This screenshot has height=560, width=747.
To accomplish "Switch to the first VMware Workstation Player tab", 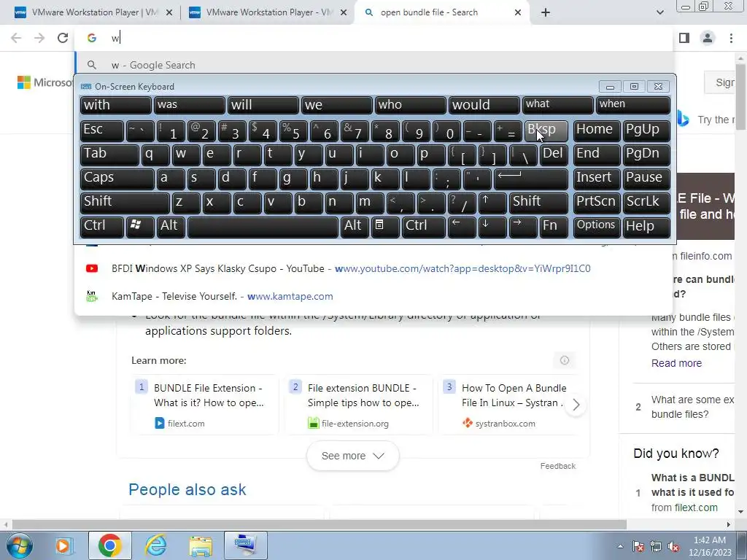I will (93, 12).
